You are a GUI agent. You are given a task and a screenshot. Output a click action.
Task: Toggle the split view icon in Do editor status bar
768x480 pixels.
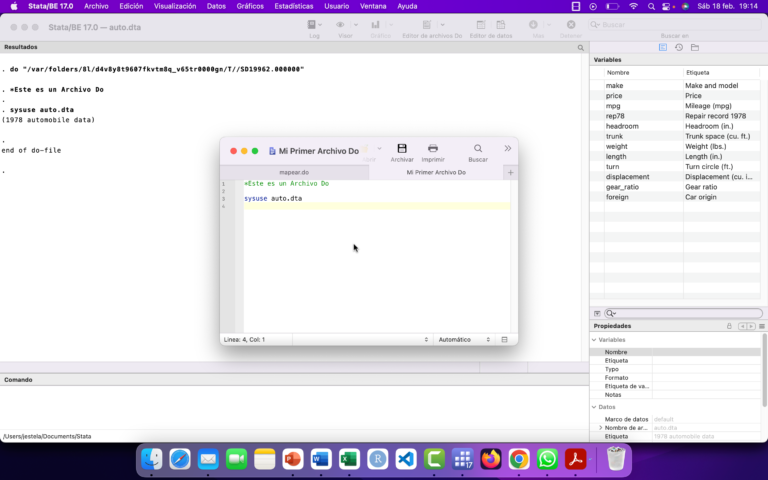pos(504,339)
